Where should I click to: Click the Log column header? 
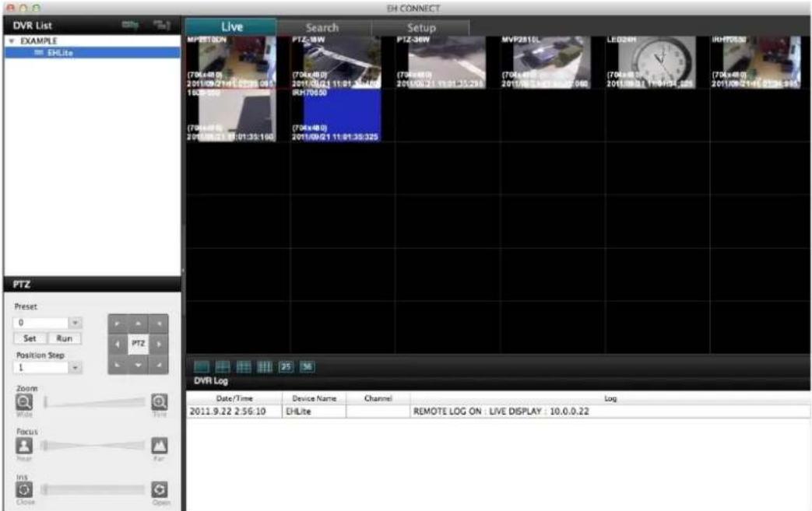click(x=610, y=398)
